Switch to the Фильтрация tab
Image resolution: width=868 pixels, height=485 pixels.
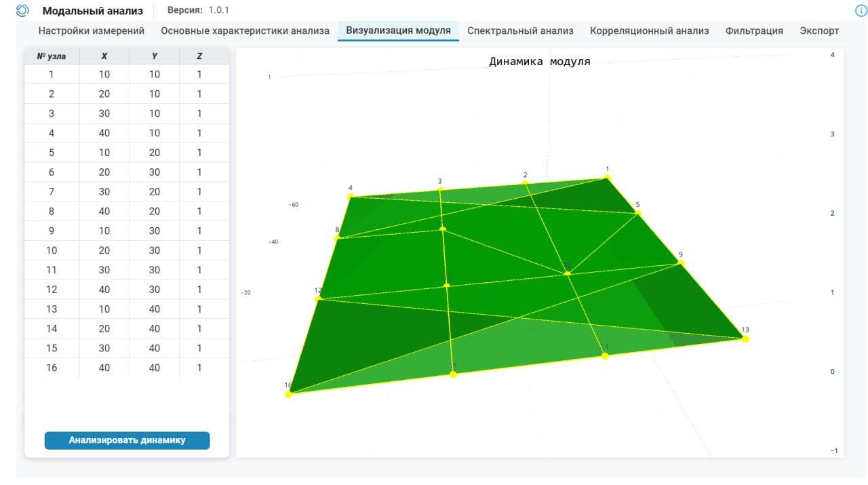coord(754,31)
